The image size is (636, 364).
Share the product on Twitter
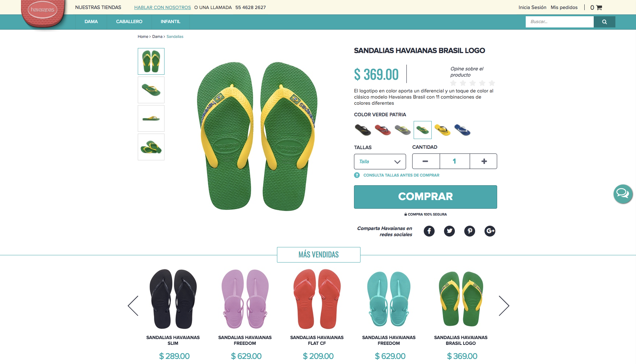449,231
